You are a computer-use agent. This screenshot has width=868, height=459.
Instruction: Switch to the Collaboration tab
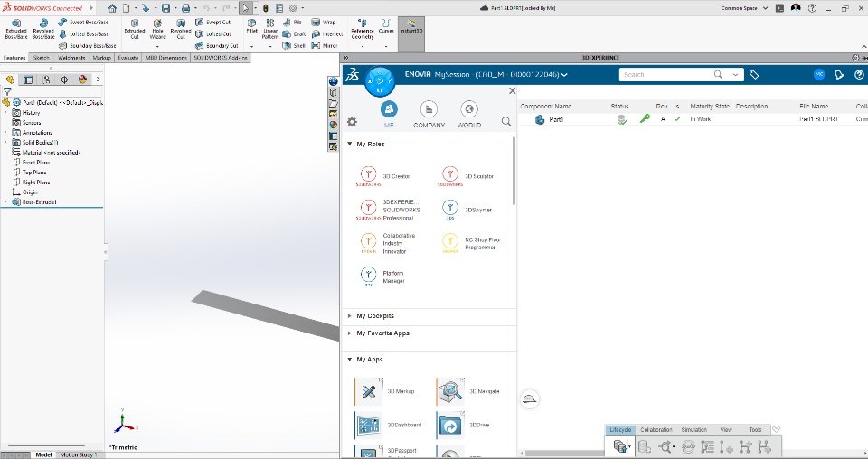656,430
